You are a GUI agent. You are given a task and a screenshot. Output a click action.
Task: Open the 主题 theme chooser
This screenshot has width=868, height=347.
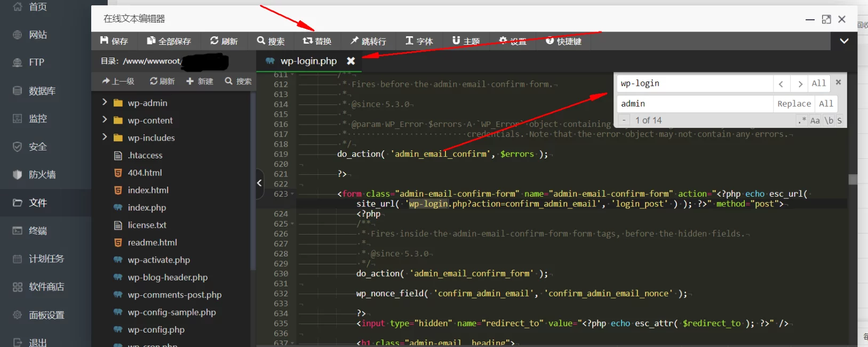click(x=466, y=41)
